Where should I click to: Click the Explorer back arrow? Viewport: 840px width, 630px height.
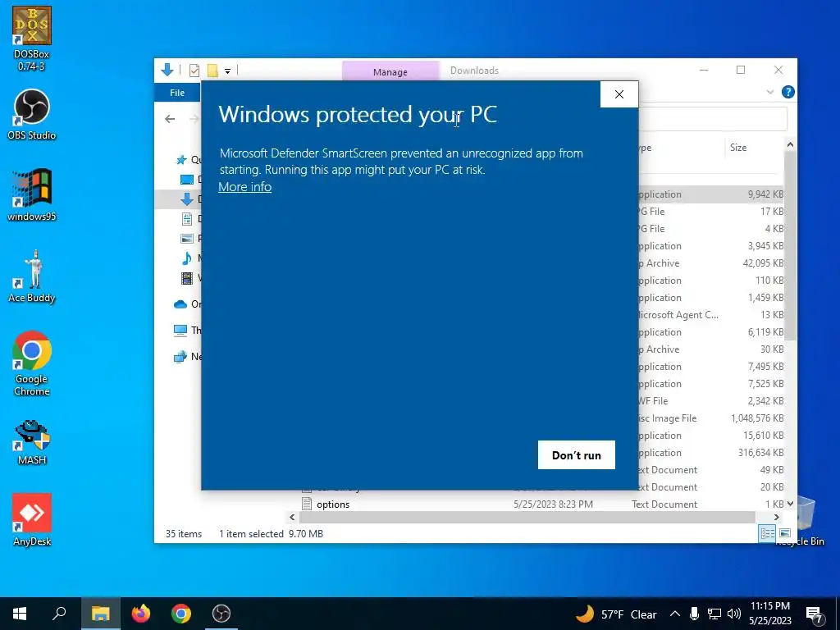tap(170, 119)
